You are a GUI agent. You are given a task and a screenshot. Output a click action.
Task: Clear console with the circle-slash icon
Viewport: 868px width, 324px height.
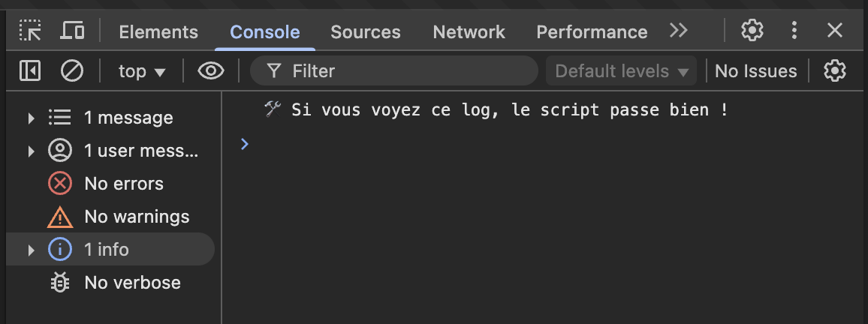tap(72, 70)
